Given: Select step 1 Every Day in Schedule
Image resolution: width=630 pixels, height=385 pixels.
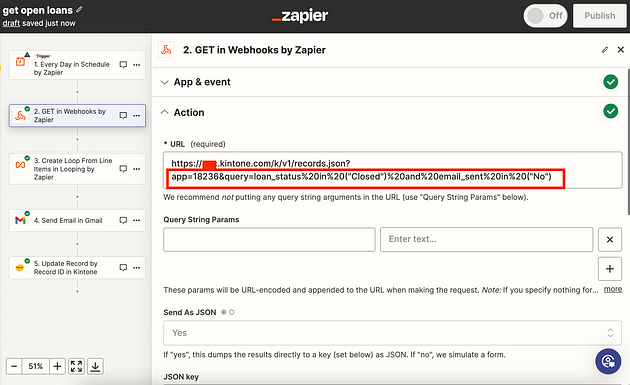Looking at the screenshot, I should coord(77,65).
